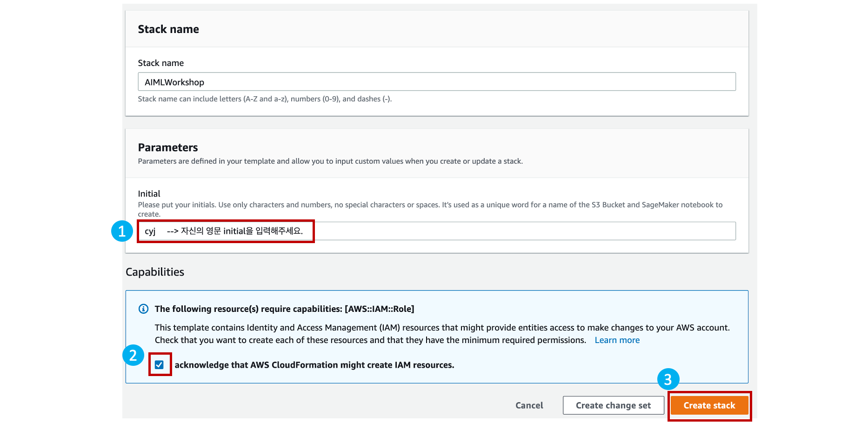Click the 'Stack name' field label
This screenshot has height=423, width=868.
click(x=161, y=63)
